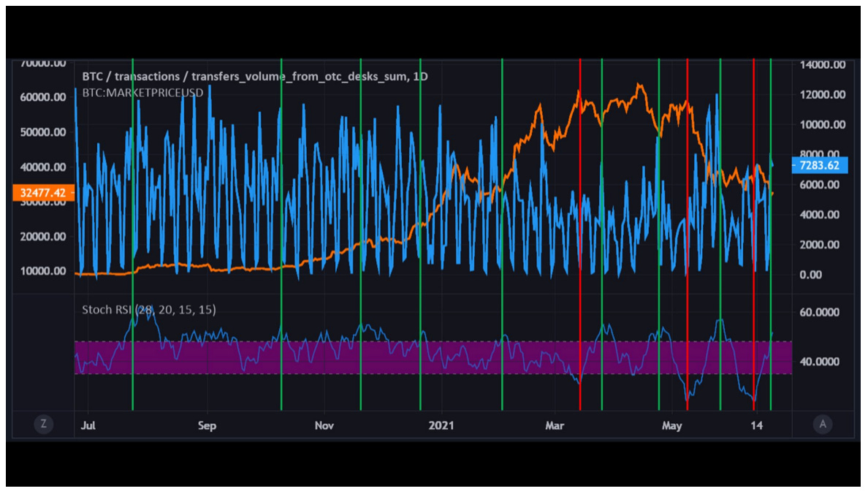The height and width of the screenshot is (494, 868).
Task: Click the Mar label on time axis
Action: point(555,425)
